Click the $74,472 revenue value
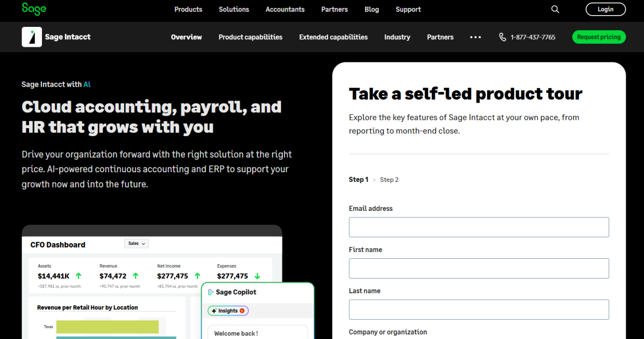This screenshot has height=339, width=644. click(113, 276)
